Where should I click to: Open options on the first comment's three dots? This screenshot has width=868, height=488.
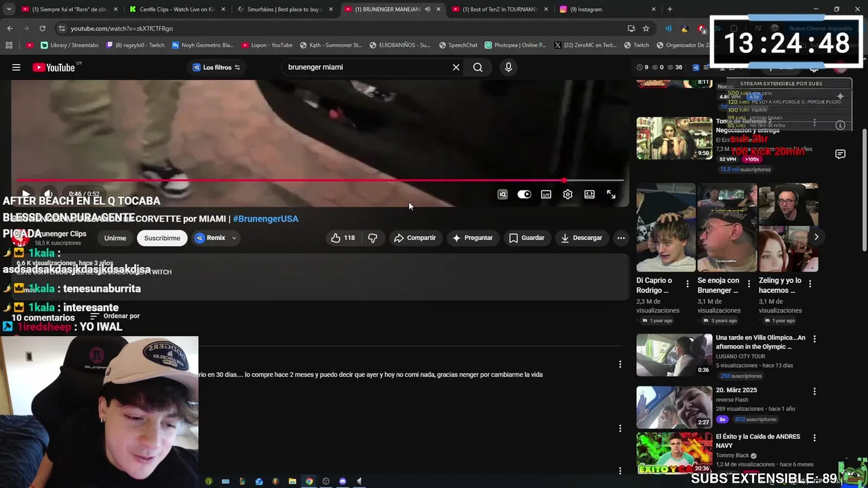[620, 364]
